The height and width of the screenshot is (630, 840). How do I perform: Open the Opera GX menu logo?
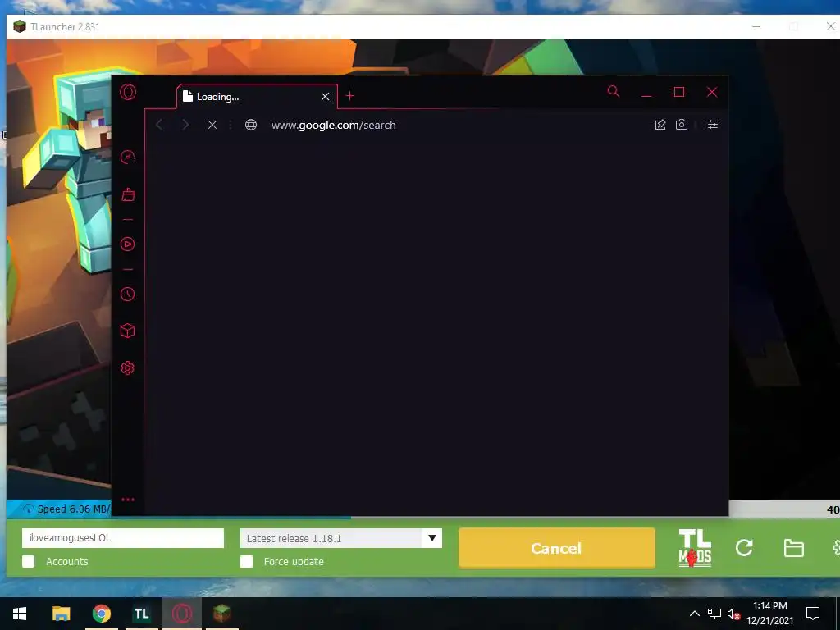(x=128, y=92)
